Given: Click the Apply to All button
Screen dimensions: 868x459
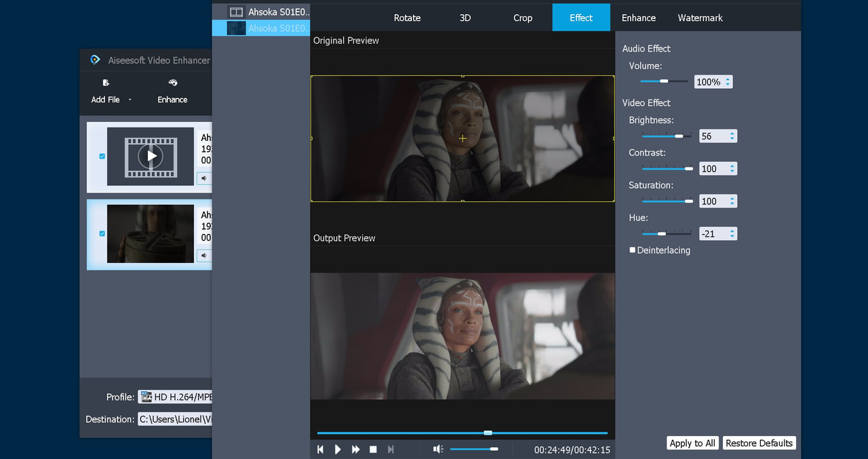Looking at the screenshot, I should 692,443.
